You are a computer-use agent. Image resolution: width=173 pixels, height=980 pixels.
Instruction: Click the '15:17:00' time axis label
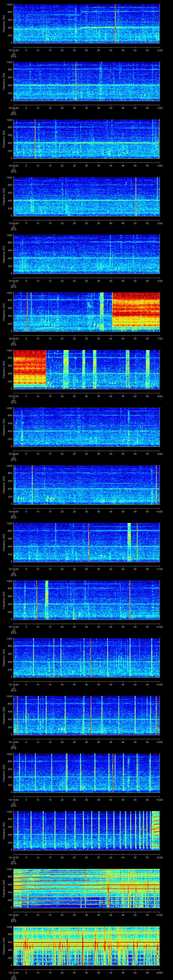(x=13, y=972)
